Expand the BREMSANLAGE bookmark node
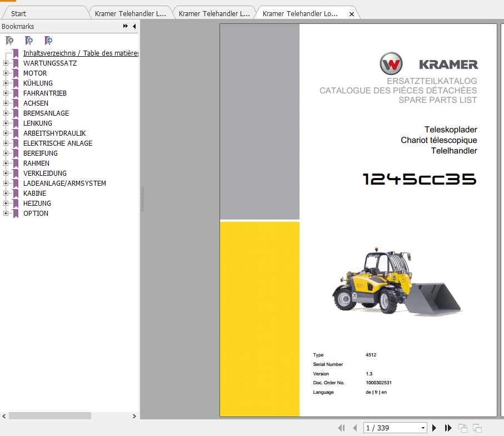The image size is (504, 436). [x=6, y=113]
